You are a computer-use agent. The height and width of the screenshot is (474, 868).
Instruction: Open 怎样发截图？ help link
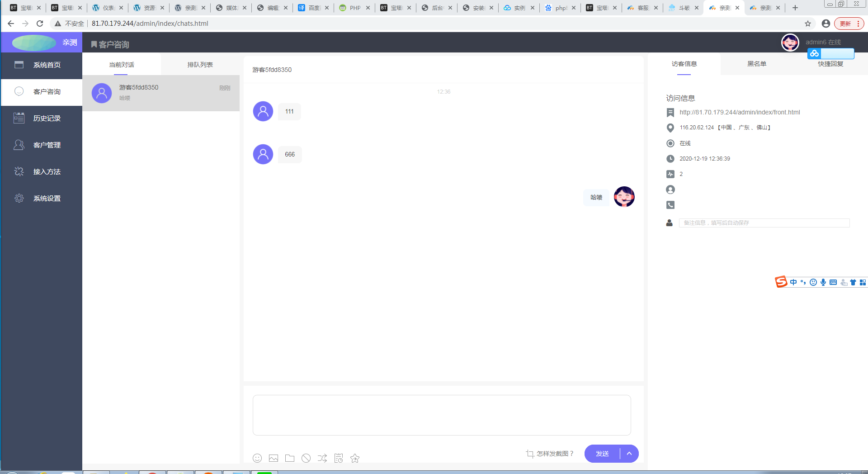555,454
